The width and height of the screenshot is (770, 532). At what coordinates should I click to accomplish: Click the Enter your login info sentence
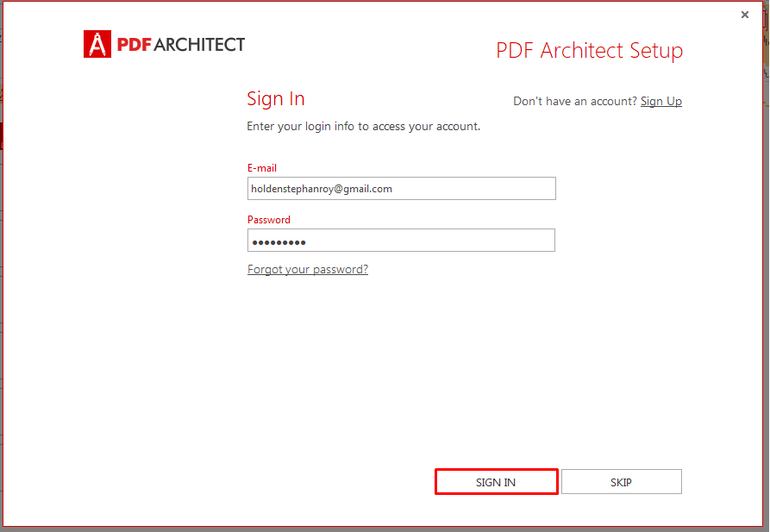pyautogui.click(x=363, y=127)
